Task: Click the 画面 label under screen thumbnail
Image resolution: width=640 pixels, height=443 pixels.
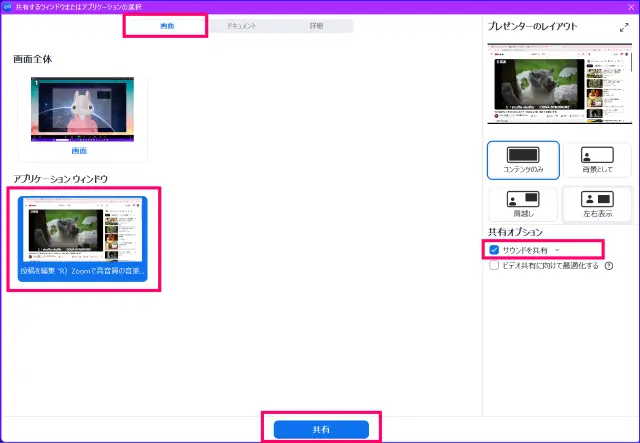Action: point(79,151)
